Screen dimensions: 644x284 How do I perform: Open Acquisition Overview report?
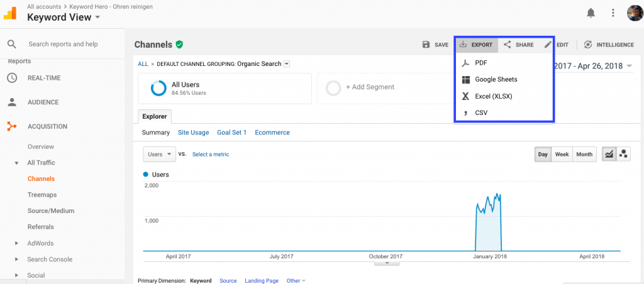(x=41, y=146)
